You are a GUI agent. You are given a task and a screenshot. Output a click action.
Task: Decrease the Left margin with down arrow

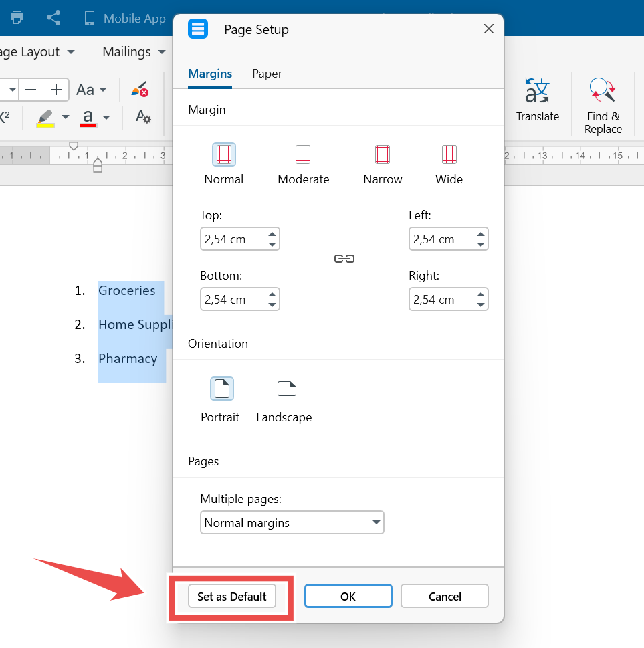coord(481,244)
